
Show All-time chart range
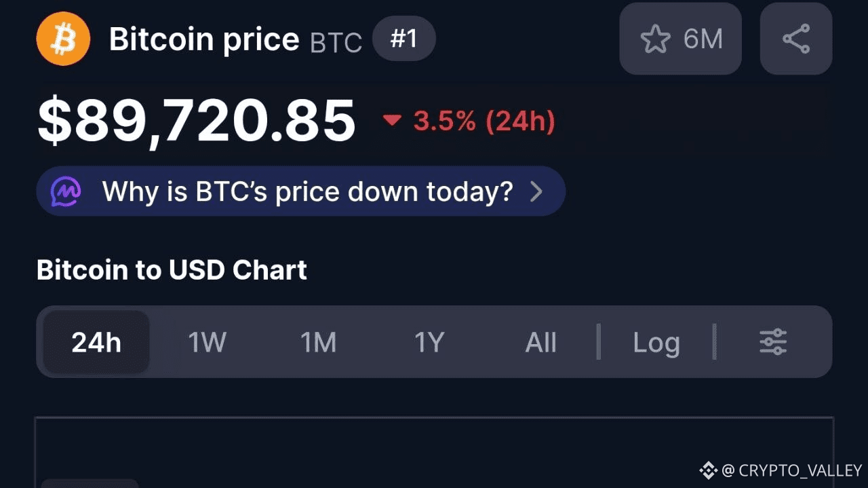pyautogui.click(x=540, y=343)
